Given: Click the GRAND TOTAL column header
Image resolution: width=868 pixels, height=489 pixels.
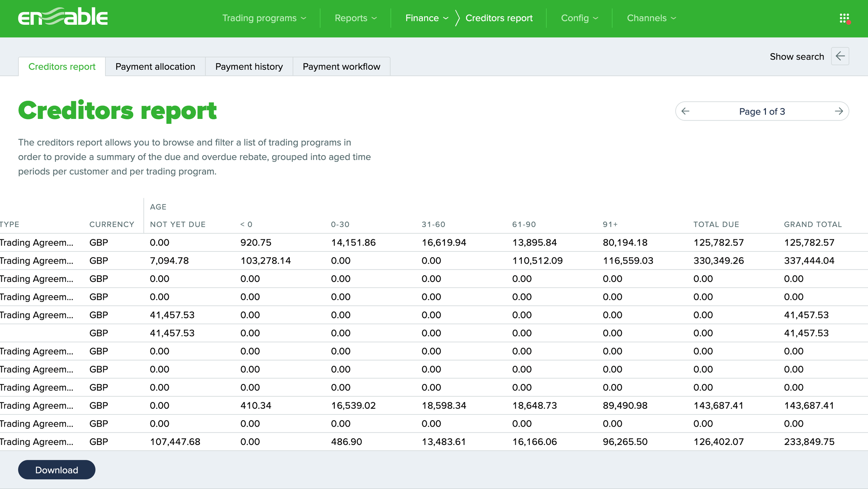Looking at the screenshot, I should [813, 224].
